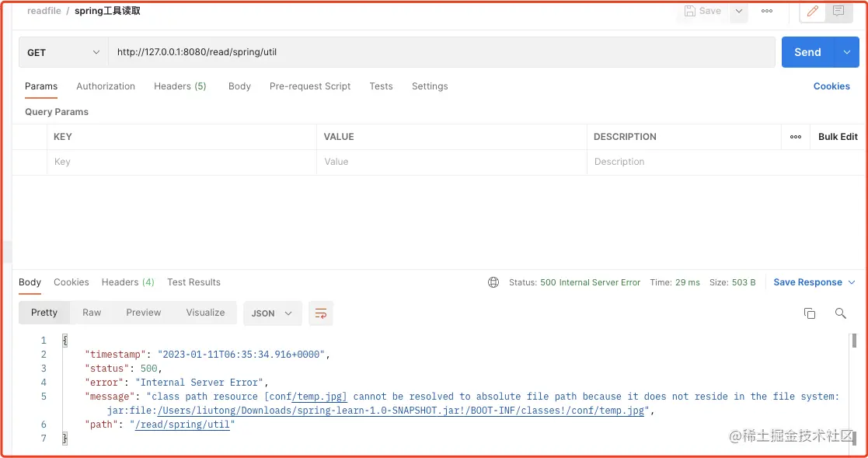Click the jar file path link
Viewport: 868px width, 458px height.
pos(401,411)
